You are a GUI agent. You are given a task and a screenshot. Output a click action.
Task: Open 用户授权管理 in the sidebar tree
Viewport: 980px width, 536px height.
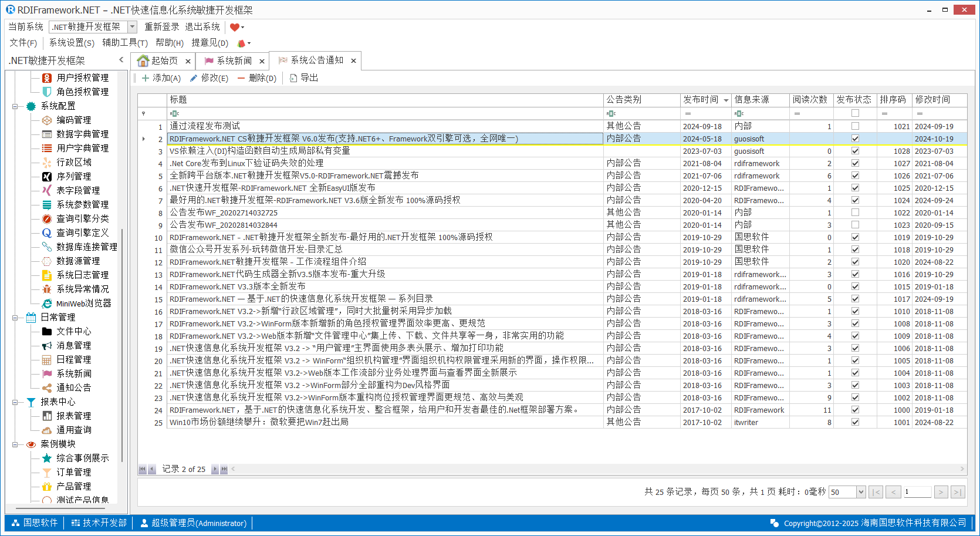(82, 77)
